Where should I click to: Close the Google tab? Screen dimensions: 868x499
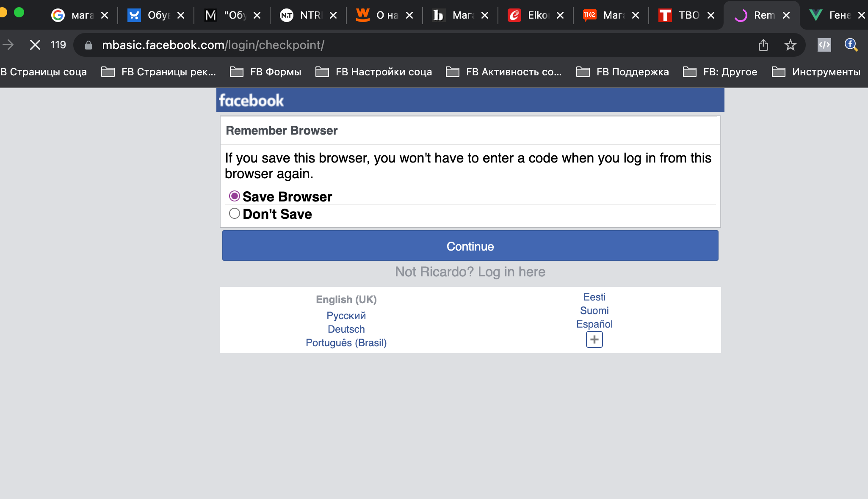click(x=105, y=15)
